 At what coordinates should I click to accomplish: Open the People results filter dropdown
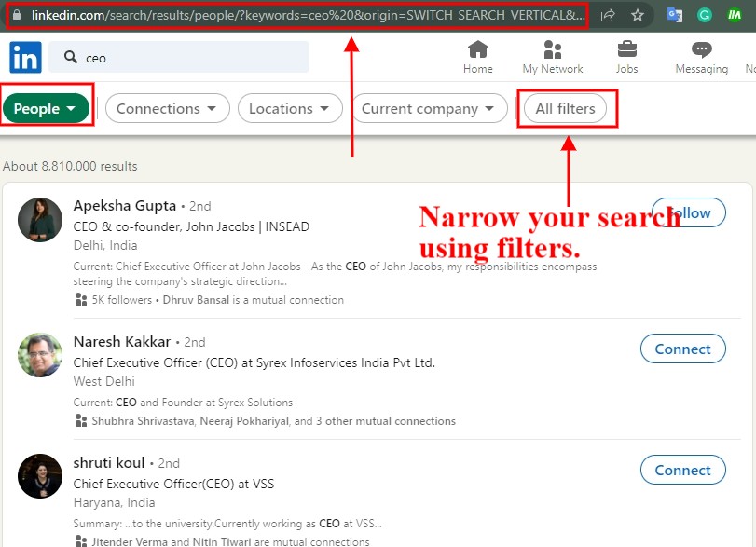click(46, 108)
